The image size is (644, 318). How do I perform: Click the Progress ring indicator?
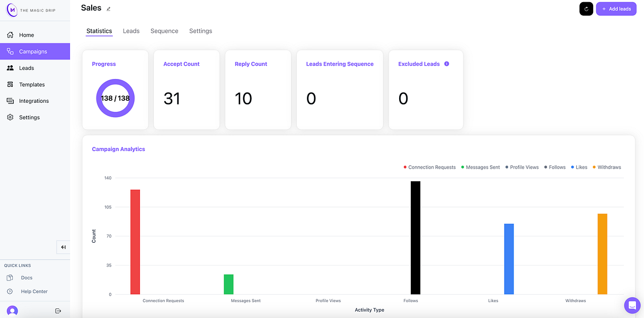pos(115,98)
